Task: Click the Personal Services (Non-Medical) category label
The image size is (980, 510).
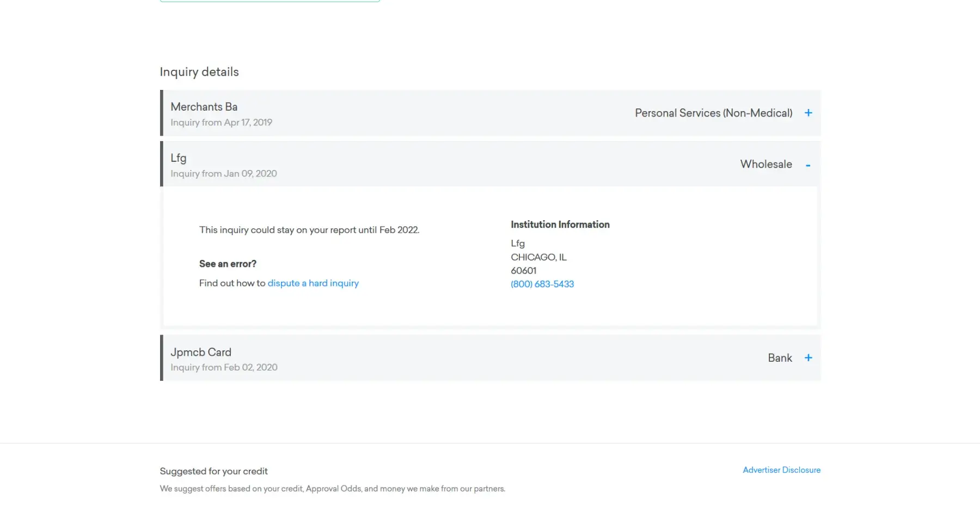Action: 713,113
